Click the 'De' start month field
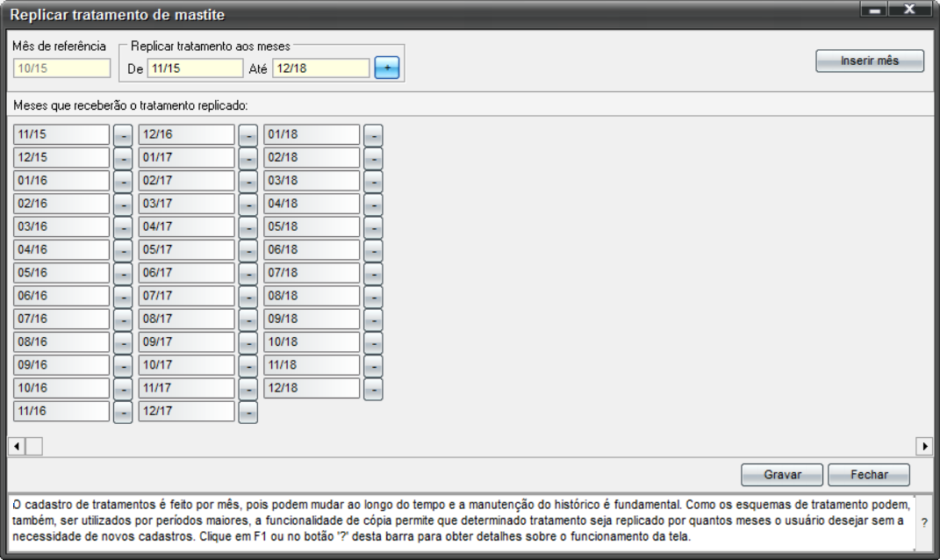This screenshot has height=560, width=940. (196, 68)
